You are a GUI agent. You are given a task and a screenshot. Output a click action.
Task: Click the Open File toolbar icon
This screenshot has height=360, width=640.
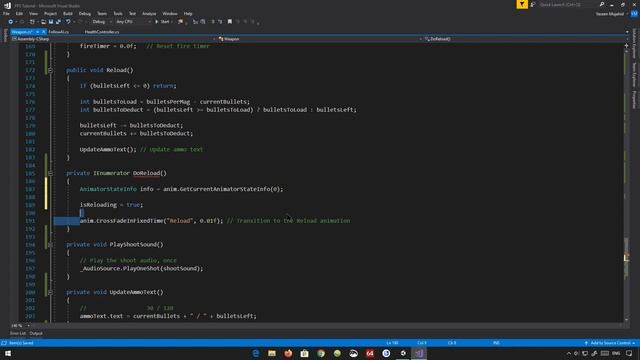pyautogui.click(x=43, y=22)
